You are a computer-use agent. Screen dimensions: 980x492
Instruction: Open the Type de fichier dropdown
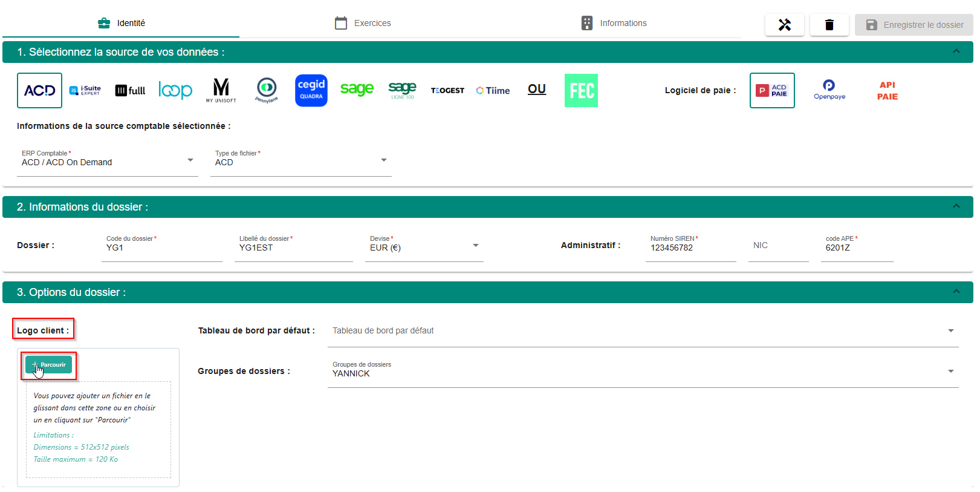(301, 161)
